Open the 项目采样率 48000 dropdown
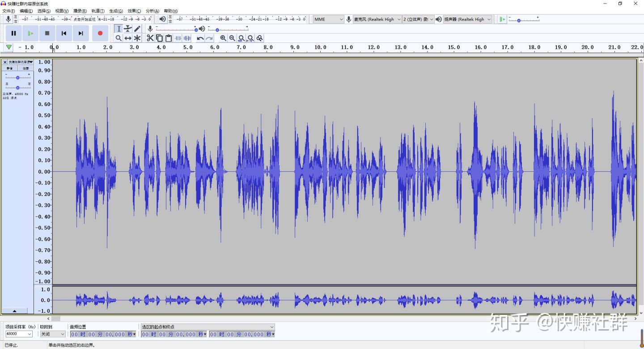The image size is (644, 349). tap(19, 334)
